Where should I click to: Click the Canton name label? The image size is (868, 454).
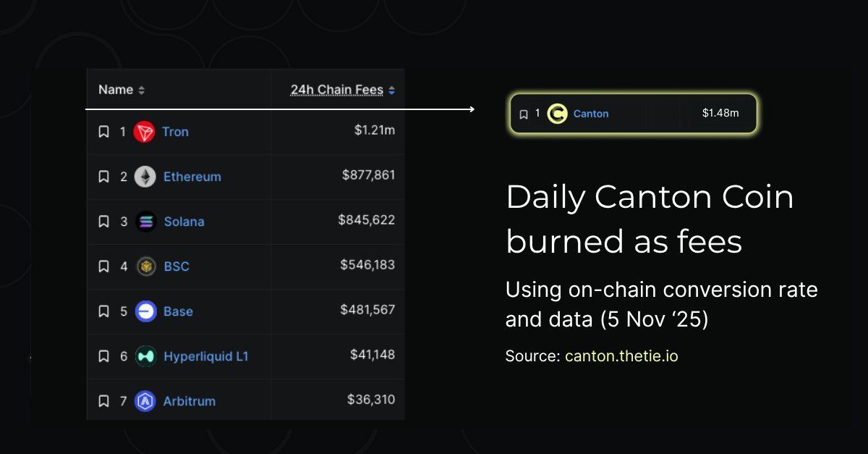(x=591, y=113)
